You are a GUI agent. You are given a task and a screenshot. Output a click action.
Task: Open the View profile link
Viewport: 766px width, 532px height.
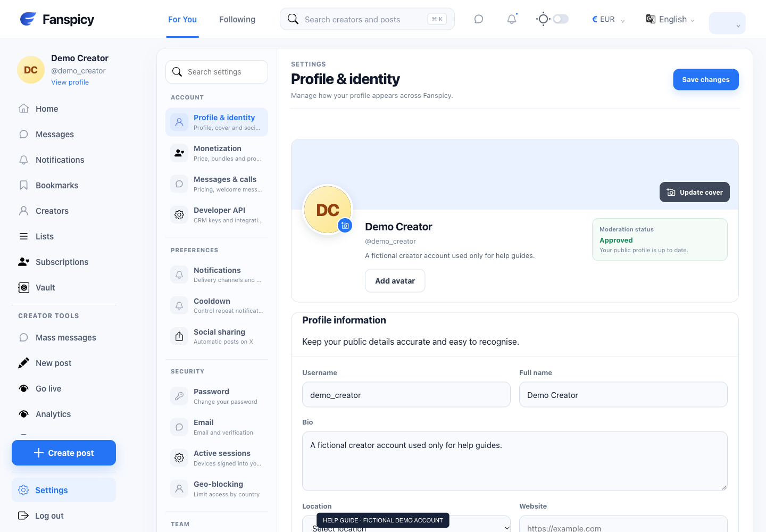point(70,82)
